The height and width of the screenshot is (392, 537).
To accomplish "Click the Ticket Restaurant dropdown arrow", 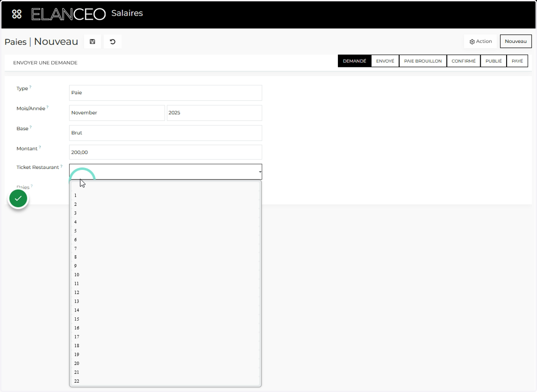I will 260,172.
